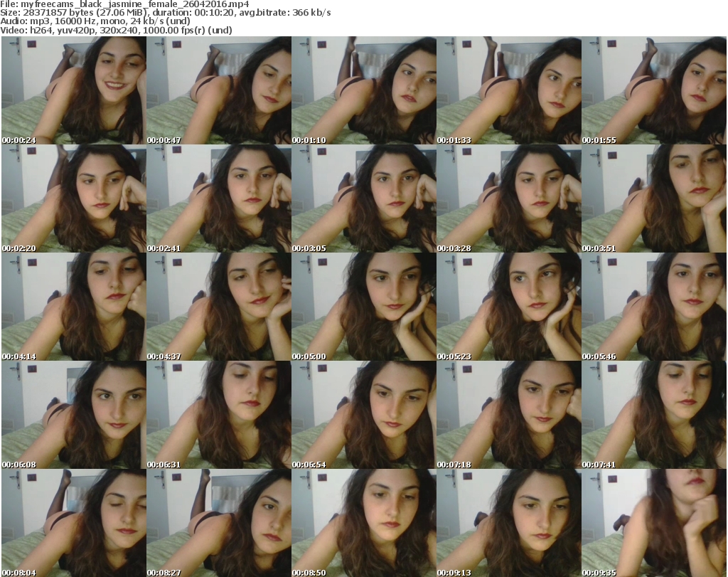Screen dimensions: 728x577
Task: Select the frame stamped 00:08:27
Action: point(219,523)
